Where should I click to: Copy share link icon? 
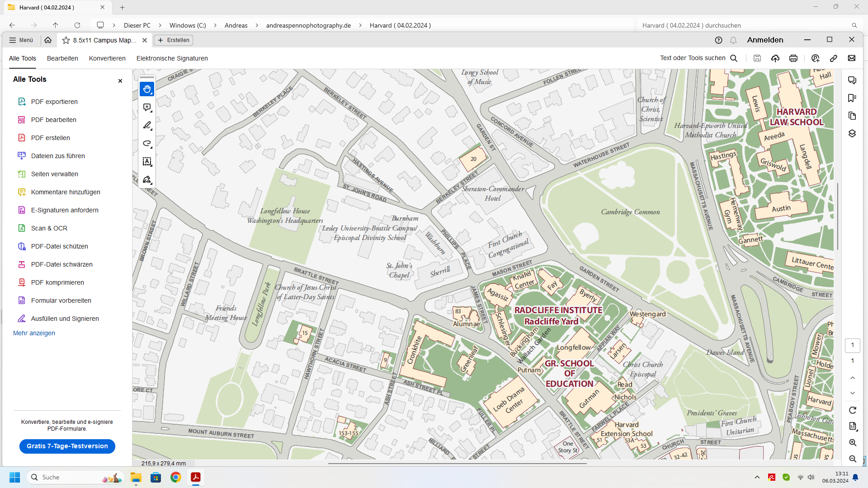point(834,58)
